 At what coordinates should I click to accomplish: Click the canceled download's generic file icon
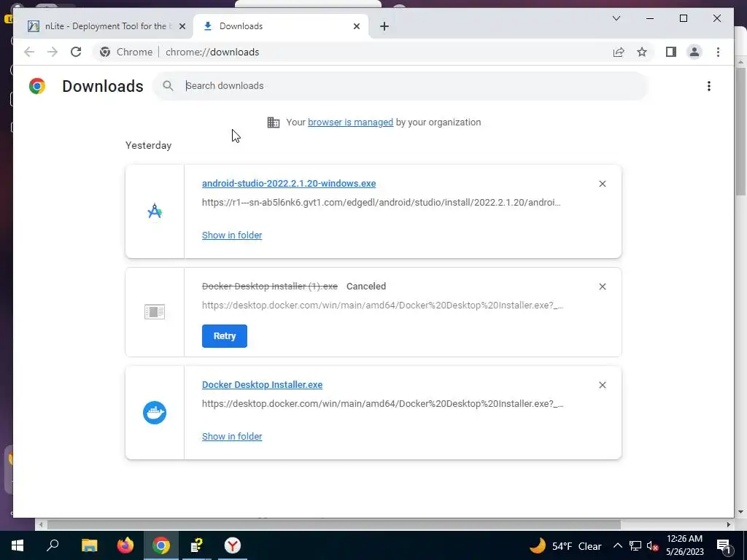[x=155, y=312]
